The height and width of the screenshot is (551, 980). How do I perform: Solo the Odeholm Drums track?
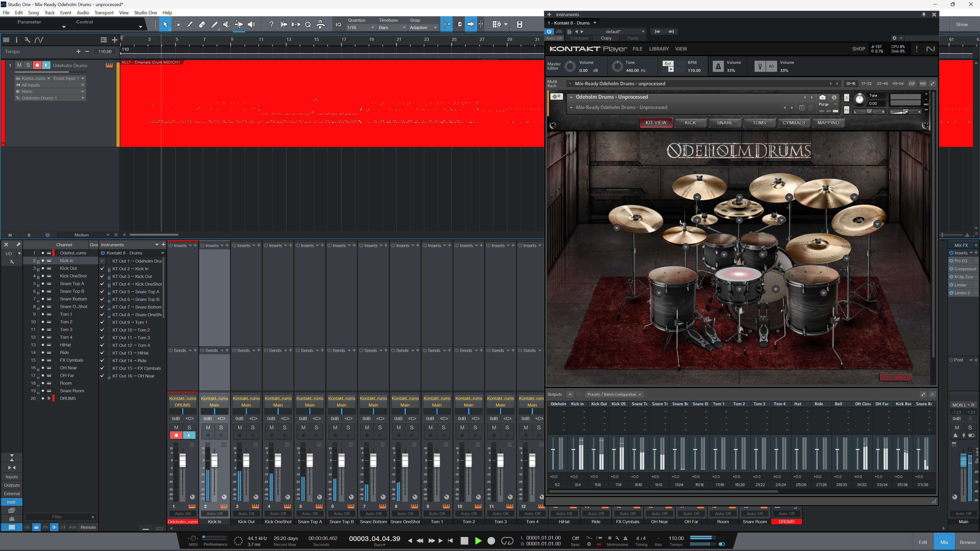tap(28, 65)
